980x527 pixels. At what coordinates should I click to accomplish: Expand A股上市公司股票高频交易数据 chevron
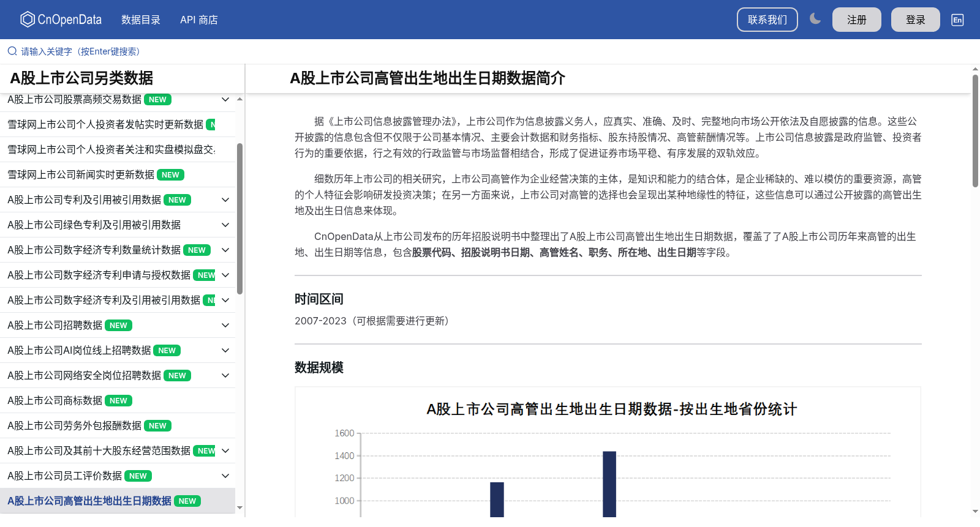pyautogui.click(x=225, y=99)
